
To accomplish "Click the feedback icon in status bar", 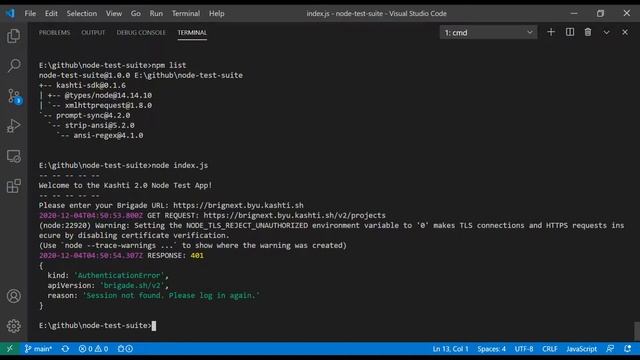I will [610, 349].
